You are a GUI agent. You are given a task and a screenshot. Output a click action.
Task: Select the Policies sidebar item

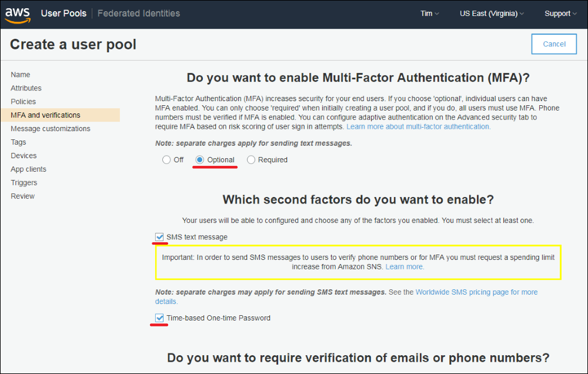point(22,101)
